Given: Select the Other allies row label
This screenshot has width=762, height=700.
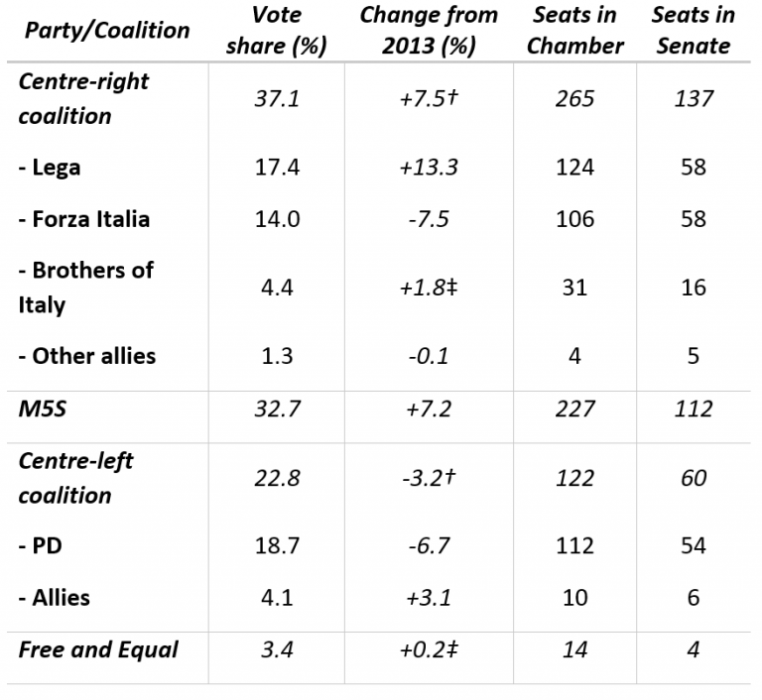Looking at the screenshot, I should pyautogui.click(x=86, y=355).
